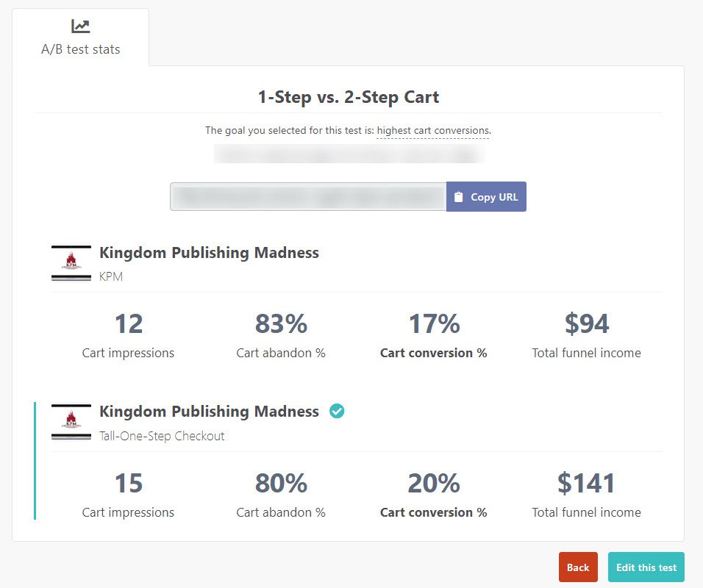
Task: Click Cart impressions label under 12
Action: [x=128, y=353]
